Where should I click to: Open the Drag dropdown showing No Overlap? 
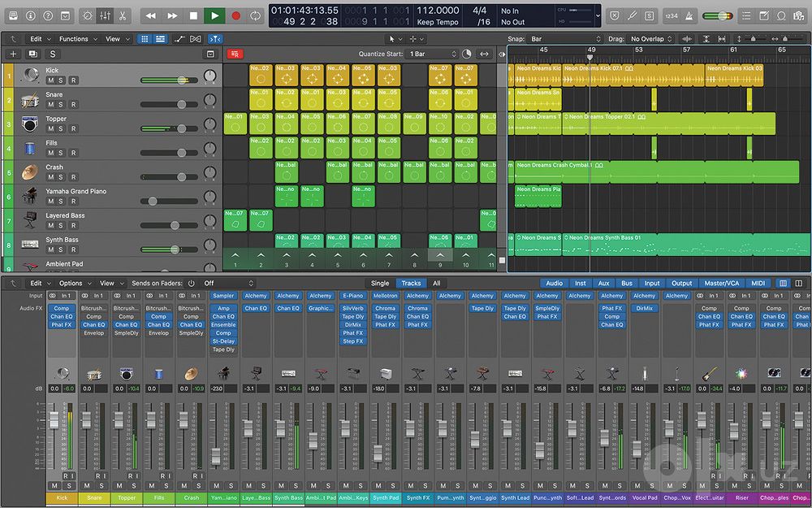point(651,39)
